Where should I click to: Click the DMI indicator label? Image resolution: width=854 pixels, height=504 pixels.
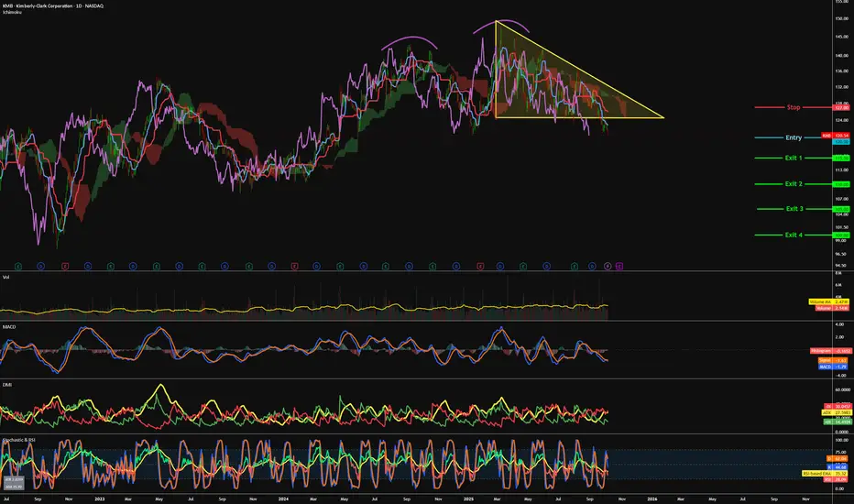click(8, 383)
